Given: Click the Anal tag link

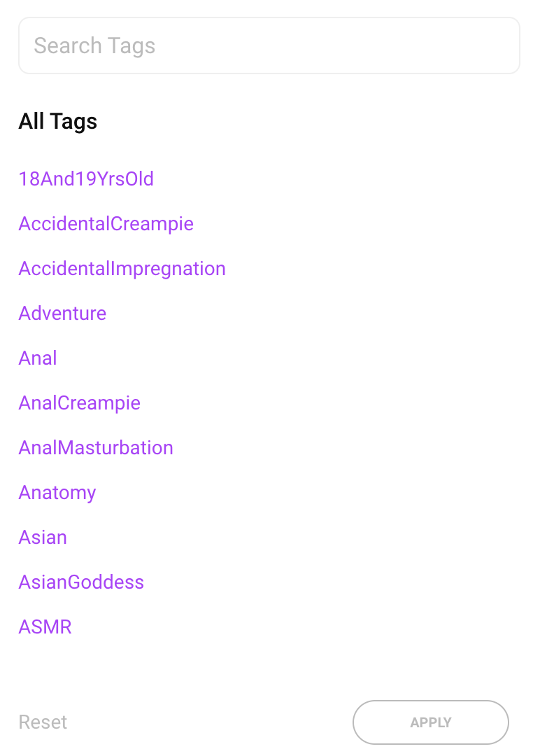Looking at the screenshot, I should 38,358.
